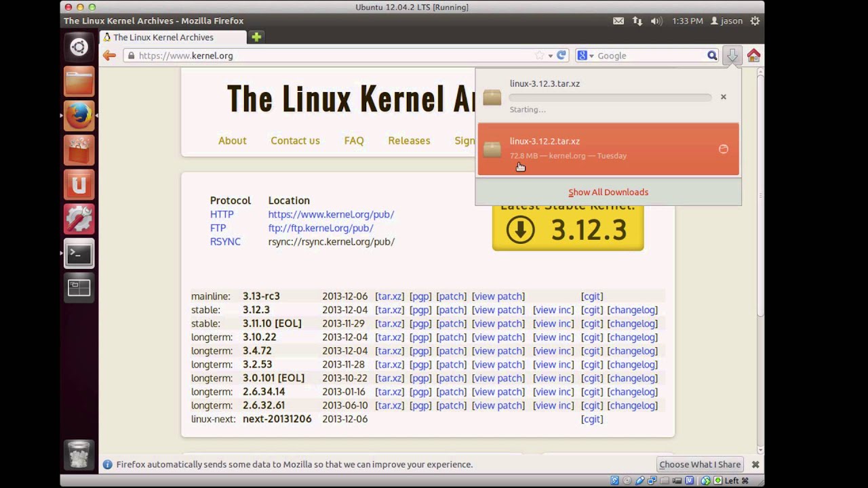Open ftp://ftp.kernel.org/pub/ link
Screen dimensions: 868x488
pyautogui.click(x=321, y=228)
